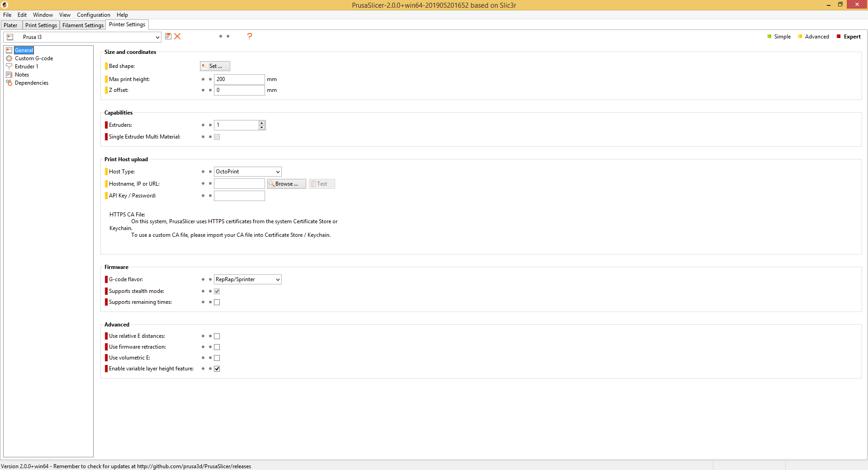The image size is (868, 470).
Task: Open the Configuration menu
Action: 93,15
